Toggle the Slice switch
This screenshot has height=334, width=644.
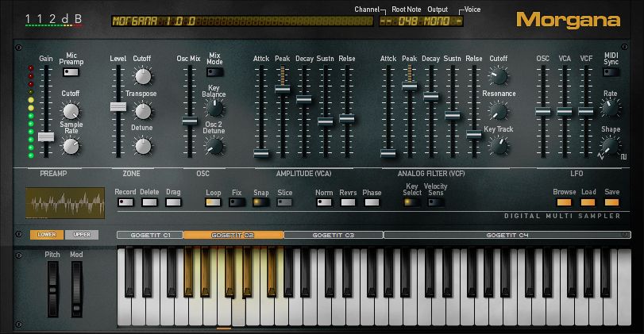[284, 202]
